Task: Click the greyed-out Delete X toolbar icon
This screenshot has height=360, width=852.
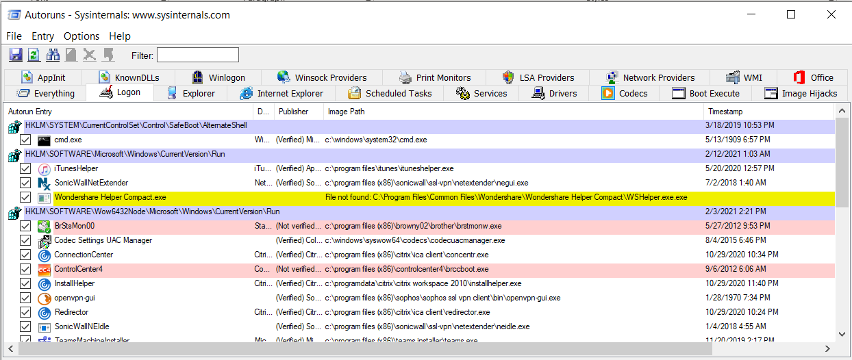Action: click(x=89, y=55)
